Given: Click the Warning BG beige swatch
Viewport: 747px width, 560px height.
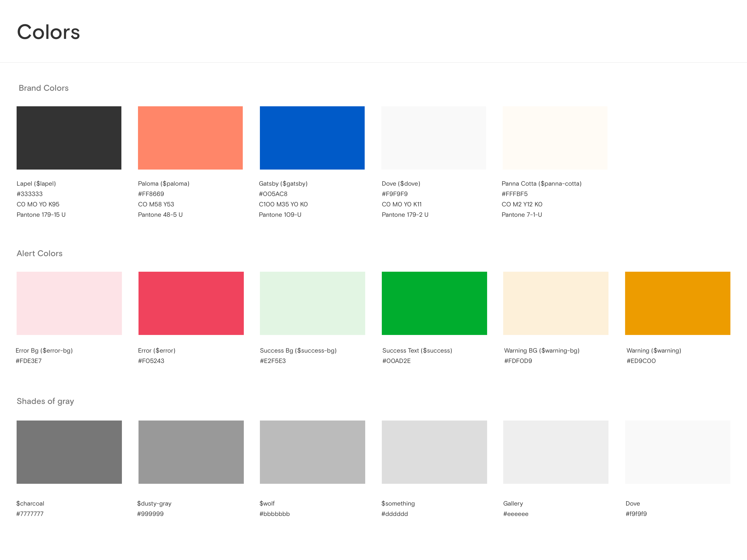Looking at the screenshot, I should click(x=556, y=303).
